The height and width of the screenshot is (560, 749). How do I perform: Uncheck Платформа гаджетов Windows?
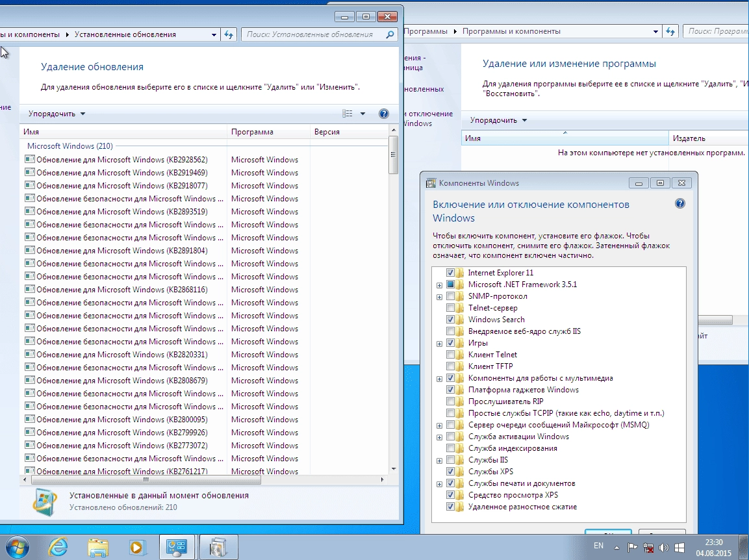450,390
